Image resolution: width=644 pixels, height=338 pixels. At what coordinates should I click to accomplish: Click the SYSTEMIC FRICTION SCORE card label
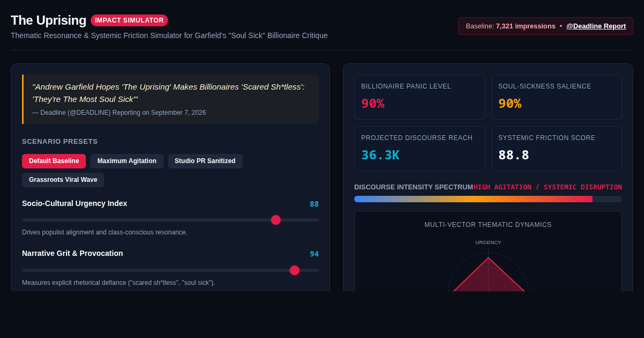tap(547, 138)
